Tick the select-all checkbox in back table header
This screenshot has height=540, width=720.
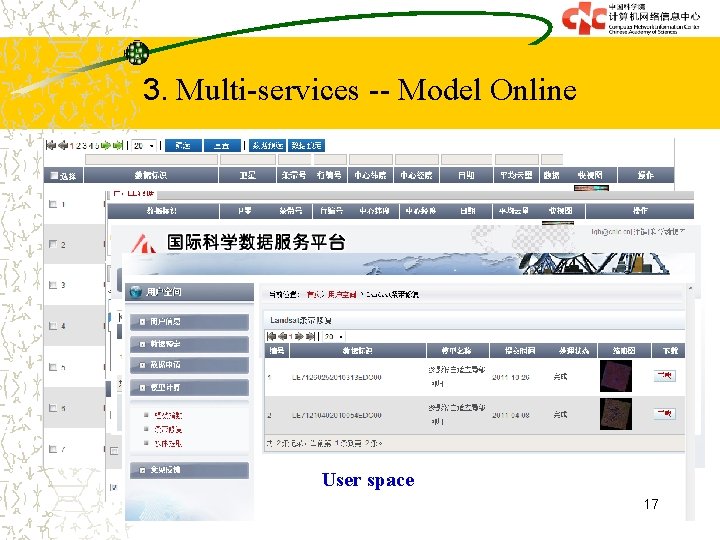pyautogui.click(x=54, y=175)
